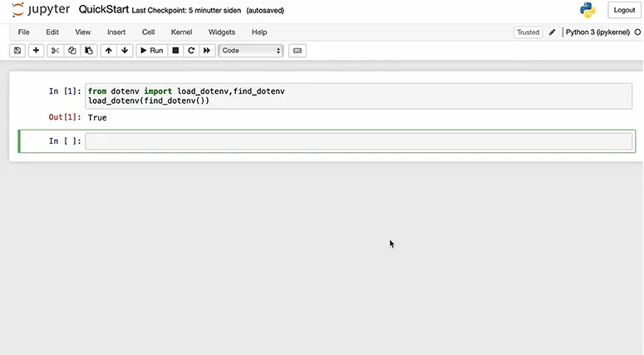Interrupt the kernel with stop icon
The height and width of the screenshot is (355, 644).
[175, 51]
